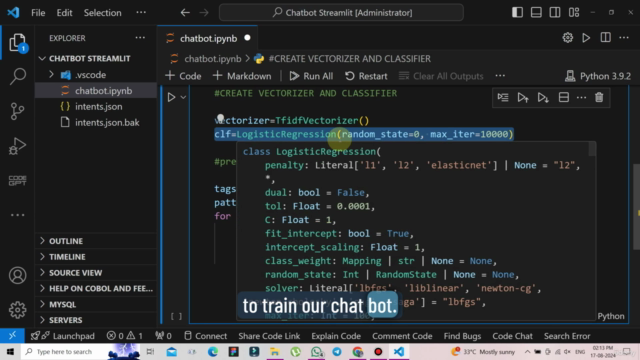Open Run and Debug view
Viewport: 640px width, 360px height.
(x=18, y=146)
